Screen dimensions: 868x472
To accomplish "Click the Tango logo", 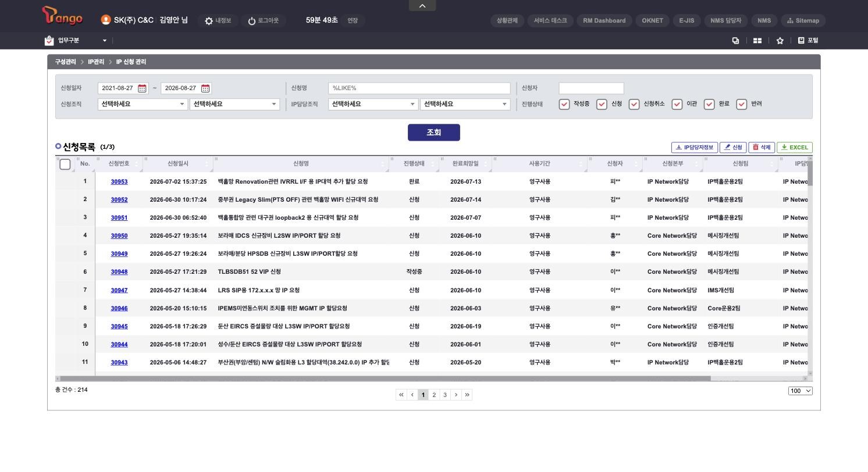I will point(62,16).
